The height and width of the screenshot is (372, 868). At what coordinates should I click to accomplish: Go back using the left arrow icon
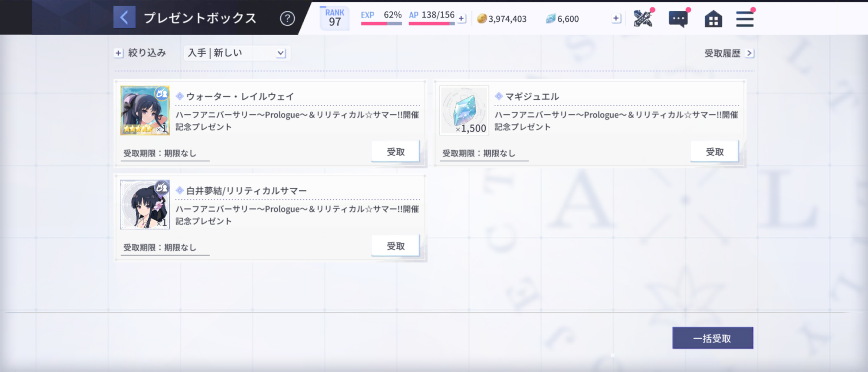tap(124, 17)
